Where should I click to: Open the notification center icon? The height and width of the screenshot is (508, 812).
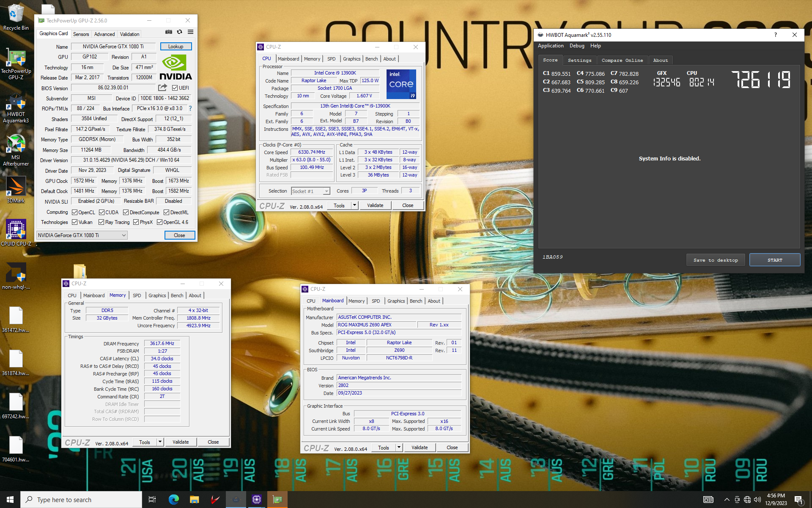pyautogui.click(x=799, y=500)
